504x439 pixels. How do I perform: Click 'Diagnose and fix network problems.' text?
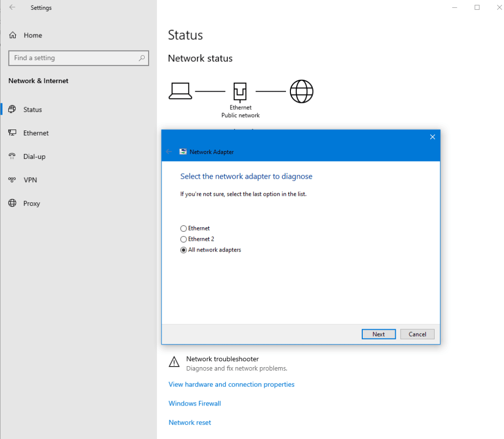(237, 368)
